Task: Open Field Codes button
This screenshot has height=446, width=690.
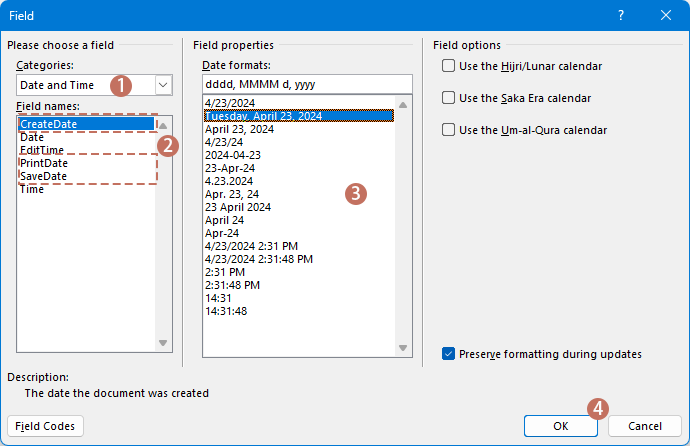Action: click(46, 426)
